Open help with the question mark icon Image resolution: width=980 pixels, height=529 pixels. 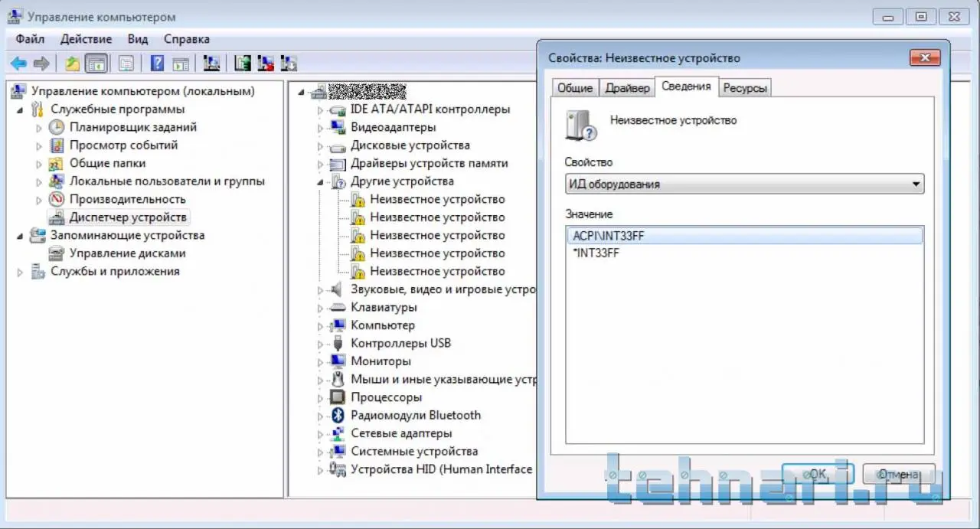(x=157, y=64)
